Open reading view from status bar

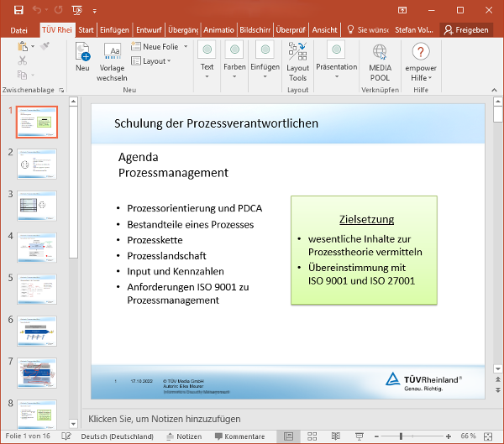[x=336, y=436]
